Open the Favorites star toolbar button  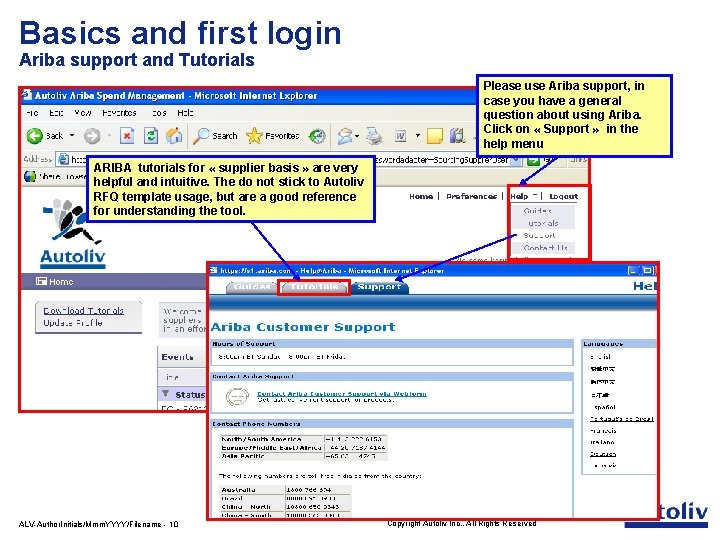[273, 135]
